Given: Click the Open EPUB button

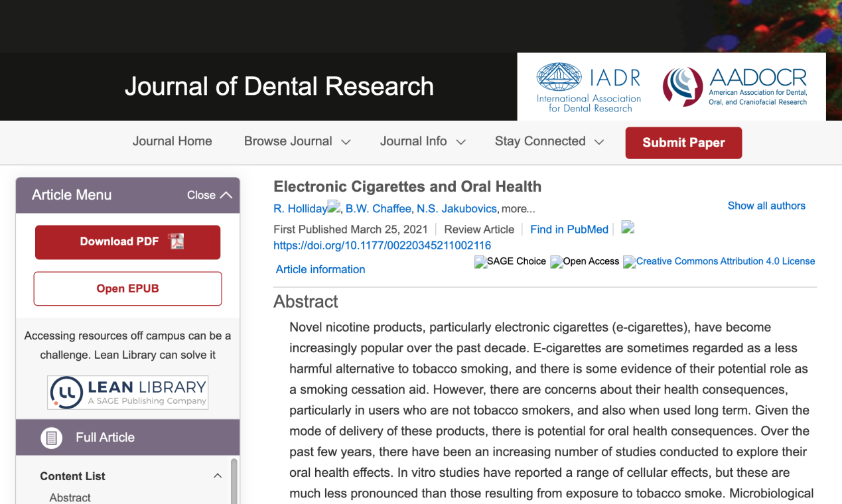Looking at the screenshot, I should (x=127, y=288).
